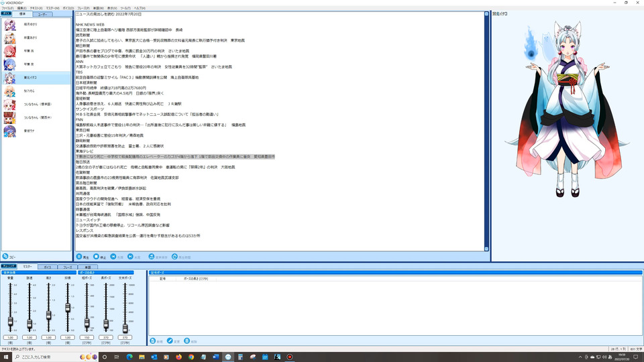This screenshot has width=644, height=362.
Task: Open Firefox from the taskbar
Action: tap(178, 357)
